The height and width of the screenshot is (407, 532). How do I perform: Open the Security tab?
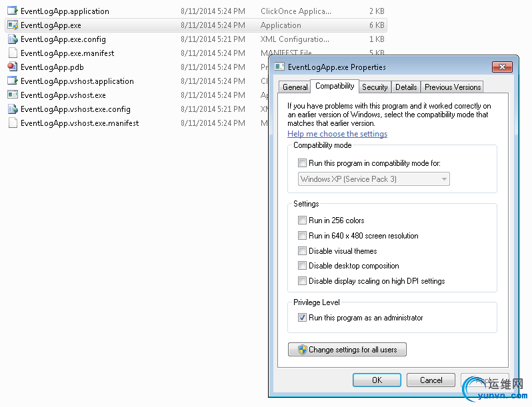(x=375, y=87)
